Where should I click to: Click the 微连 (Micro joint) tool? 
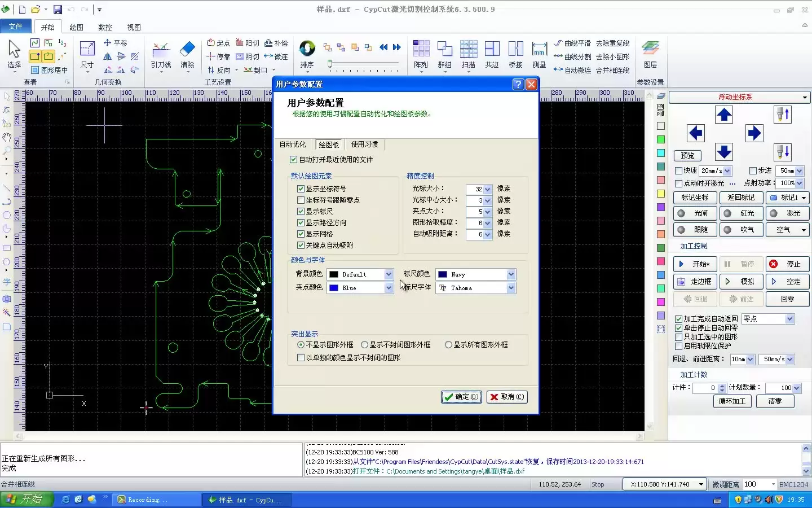tap(276, 56)
